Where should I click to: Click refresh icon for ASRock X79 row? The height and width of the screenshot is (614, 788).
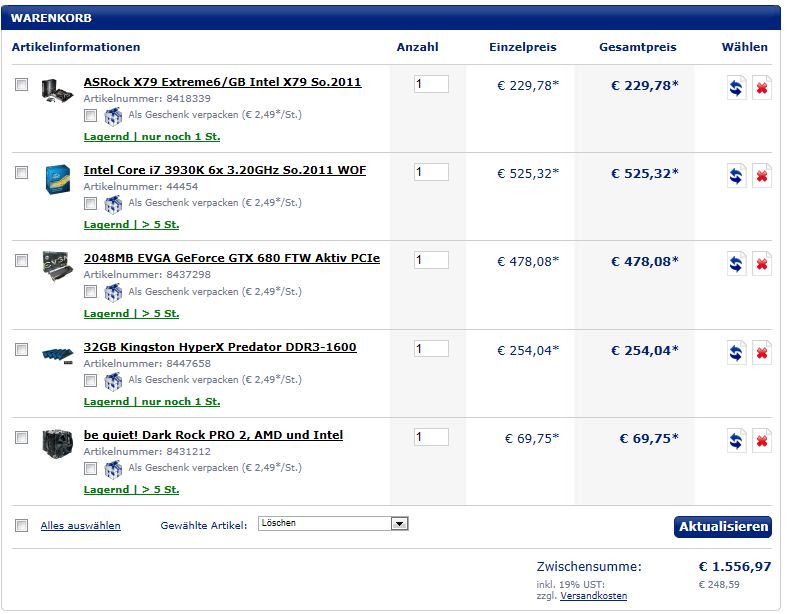click(736, 88)
